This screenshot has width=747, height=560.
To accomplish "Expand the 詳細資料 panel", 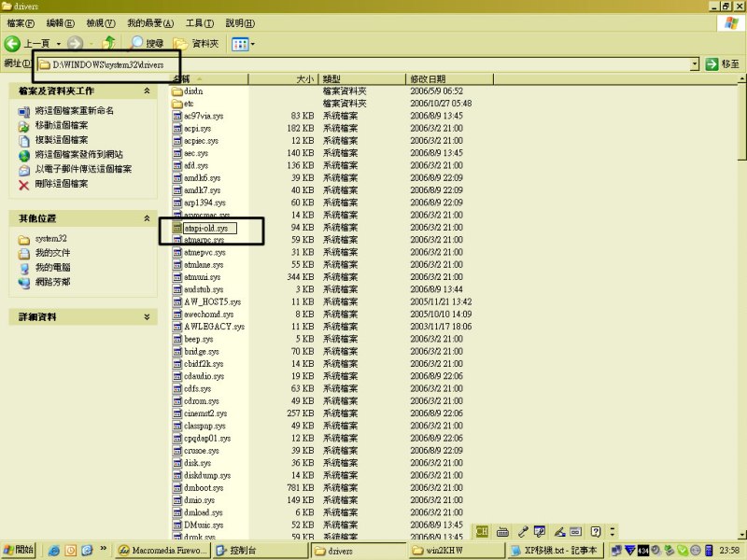I will (147, 316).
